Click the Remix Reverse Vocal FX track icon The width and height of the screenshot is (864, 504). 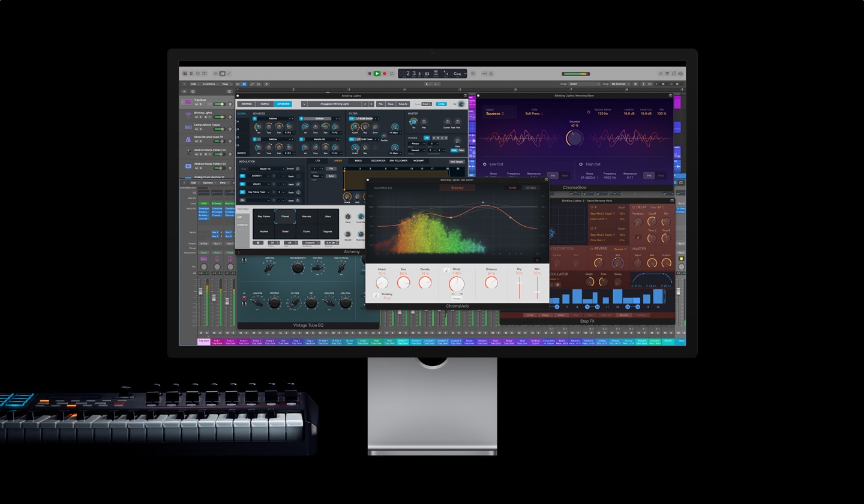[188, 139]
